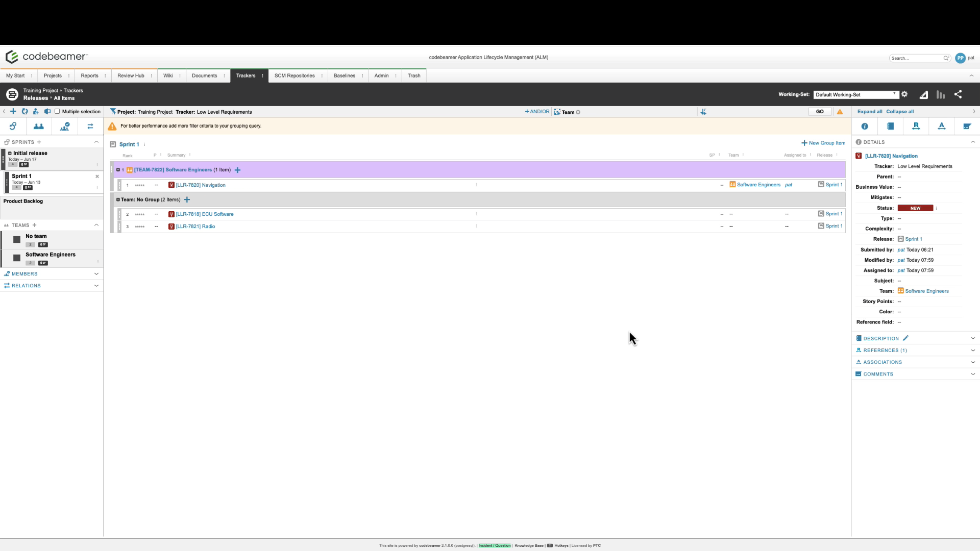Click the GO button

click(820, 112)
